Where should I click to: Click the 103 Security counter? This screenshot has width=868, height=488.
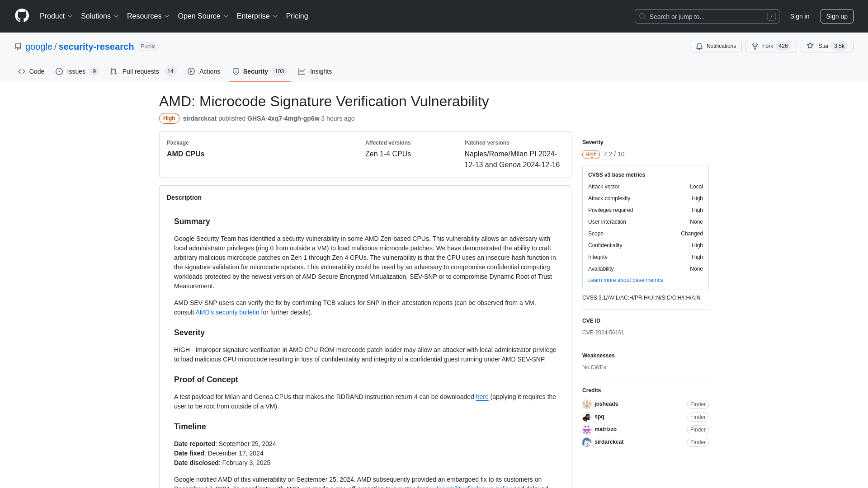pyautogui.click(x=279, y=71)
